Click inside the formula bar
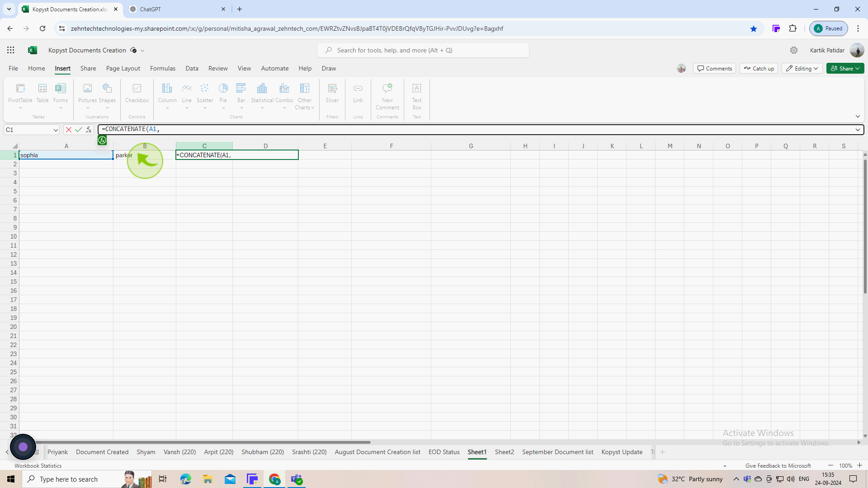Screen dimensions: 868x488 pos(475,130)
